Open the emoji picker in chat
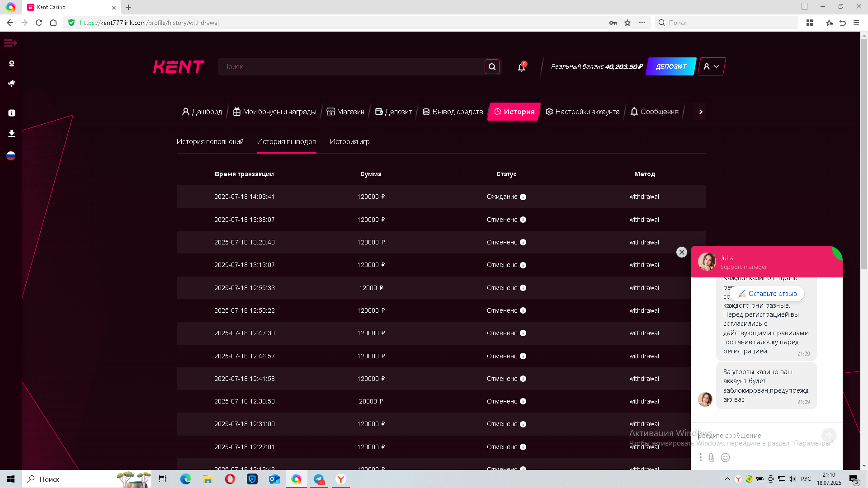This screenshot has height=488, width=868. point(725,458)
